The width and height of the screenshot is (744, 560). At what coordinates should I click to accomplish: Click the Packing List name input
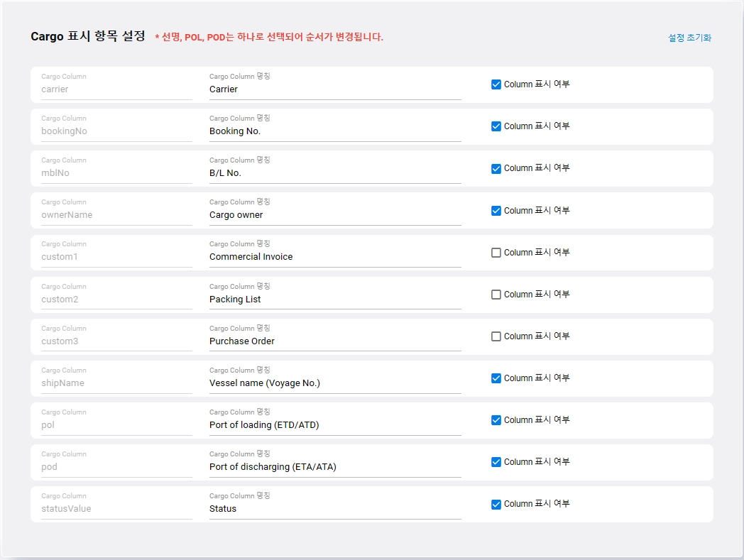334,300
